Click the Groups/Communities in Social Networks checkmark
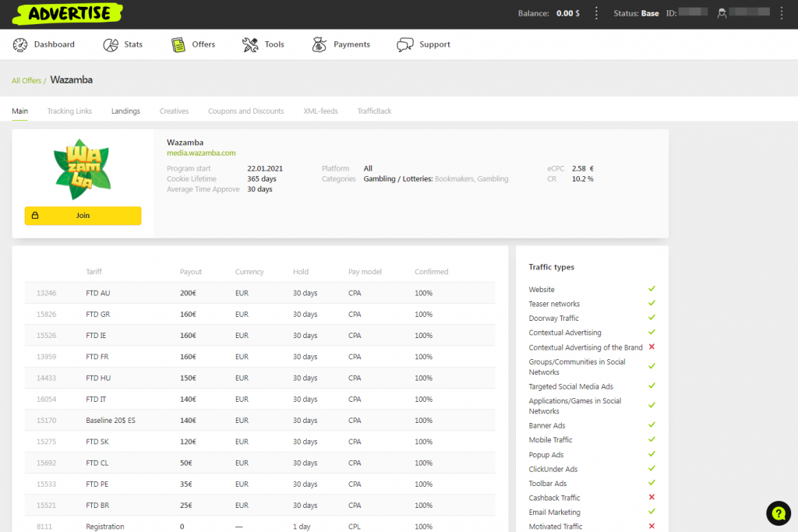Screen dimensions: 798x532 click(651, 365)
